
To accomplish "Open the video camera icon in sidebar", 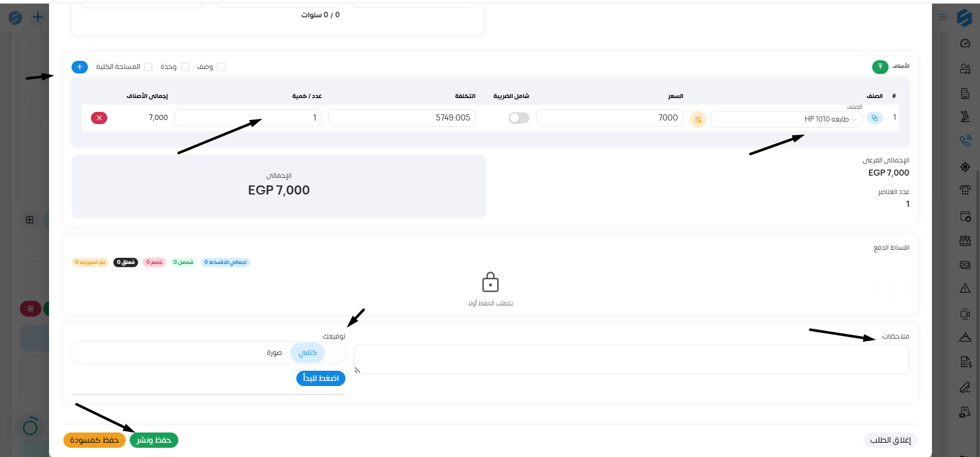I will tap(965, 314).
